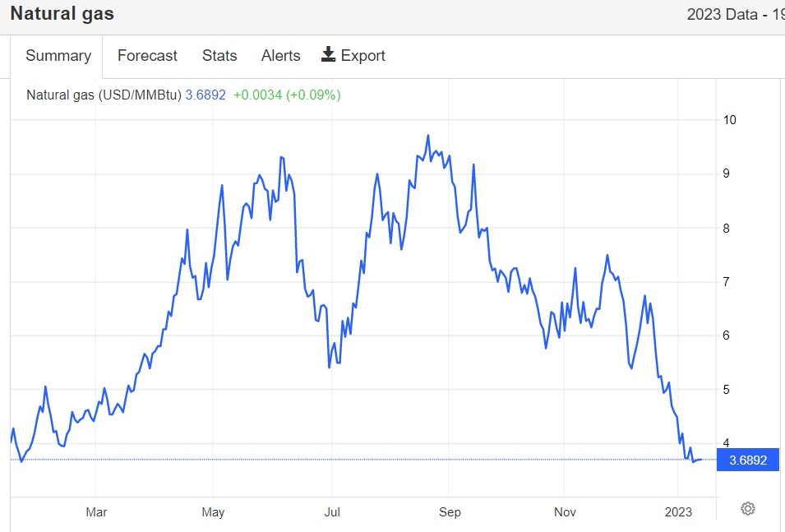Click the 2023 label on time axis
785x532 pixels.
click(680, 512)
